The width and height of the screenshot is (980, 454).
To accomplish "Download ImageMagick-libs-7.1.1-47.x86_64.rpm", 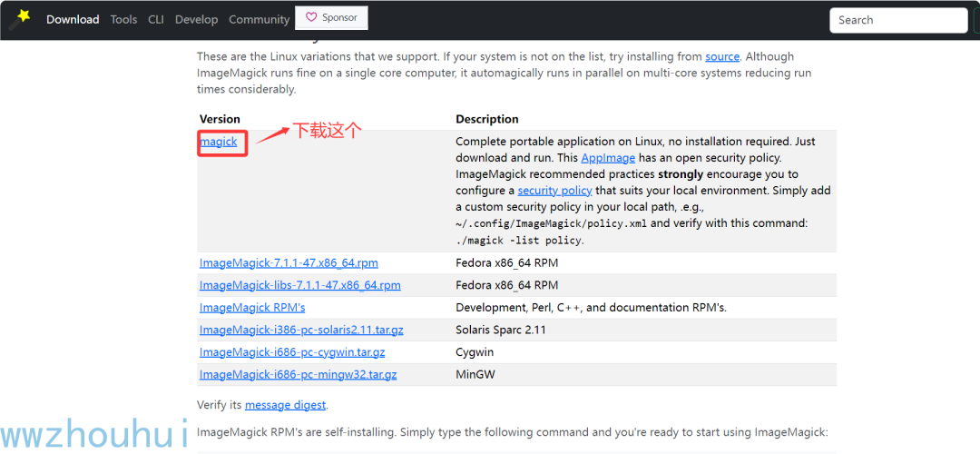I will tap(299, 285).
